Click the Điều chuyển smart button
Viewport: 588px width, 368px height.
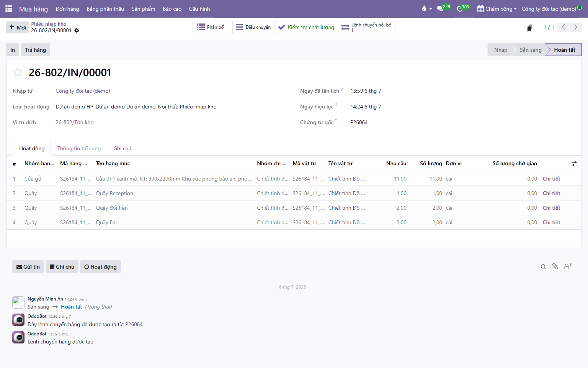(253, 27)
